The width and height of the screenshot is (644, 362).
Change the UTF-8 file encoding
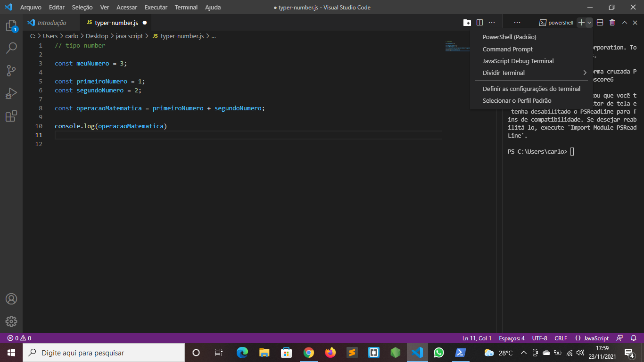(539, 338)
